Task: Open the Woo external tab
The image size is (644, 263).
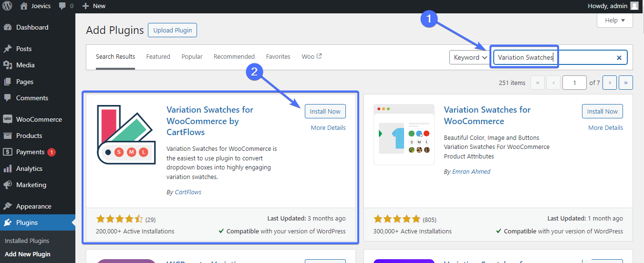Action: 312,56
